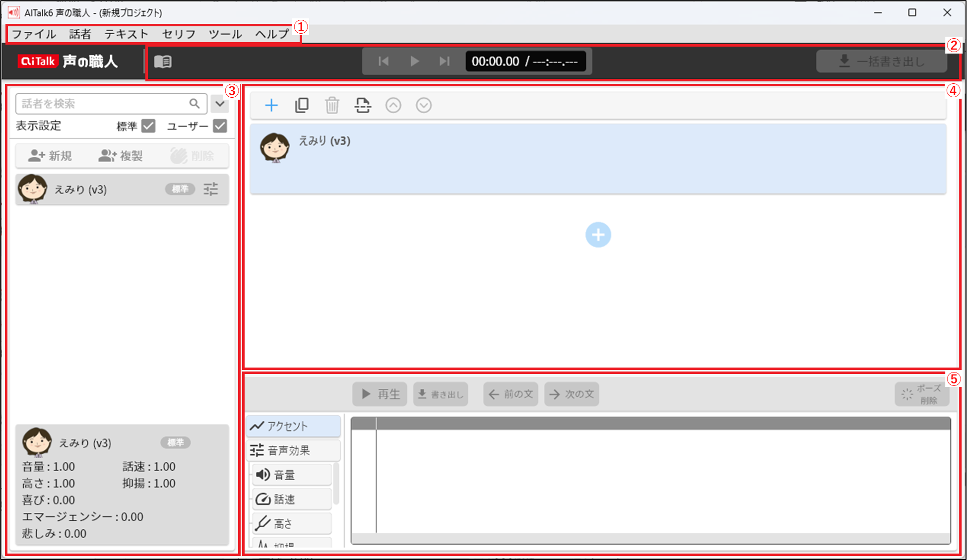Open the ファイル menu
Viewport: 970px width, 560px height.
tap(34, 34)
